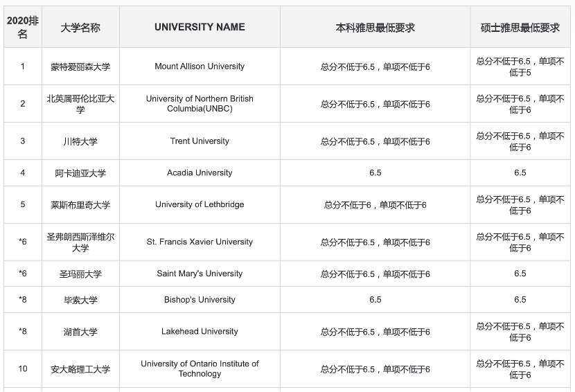The image size is (575, 392).
Task: Select the 湖首大学 cell
Action: pos(80,332)
